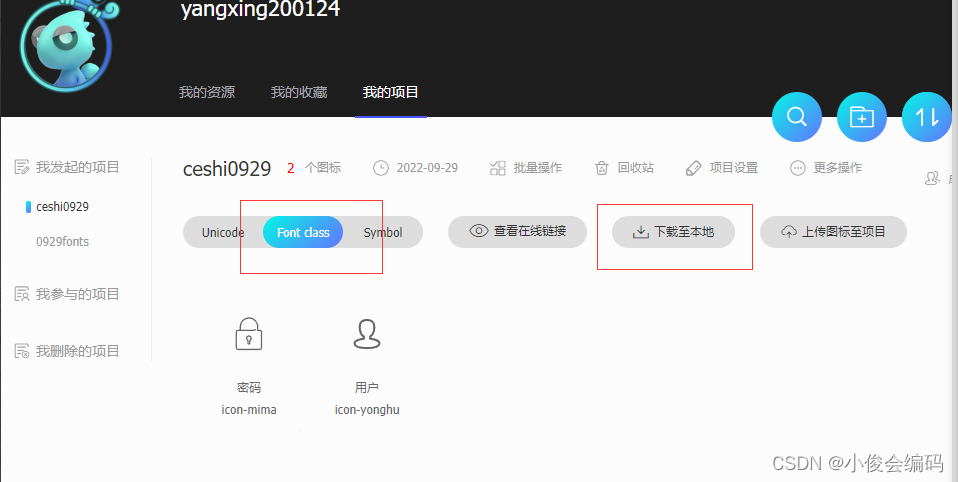The width and height of the screenshot is (958, 482).
Task: Click the more actions ellipsis icon
Action: point(797,168)
